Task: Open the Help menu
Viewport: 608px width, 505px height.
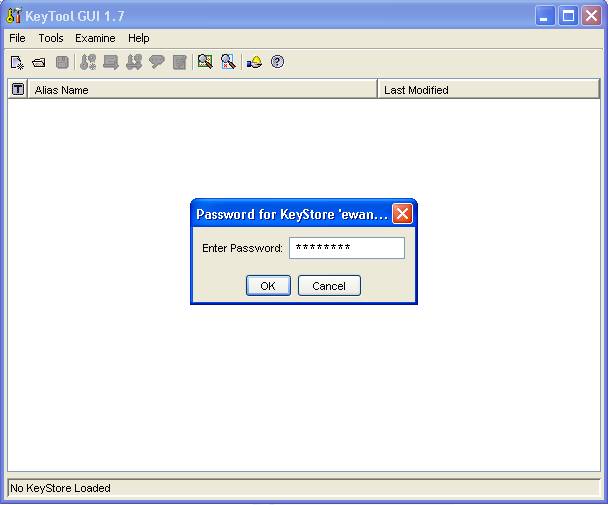Action: pyautogui.click(x=138, y=38)
